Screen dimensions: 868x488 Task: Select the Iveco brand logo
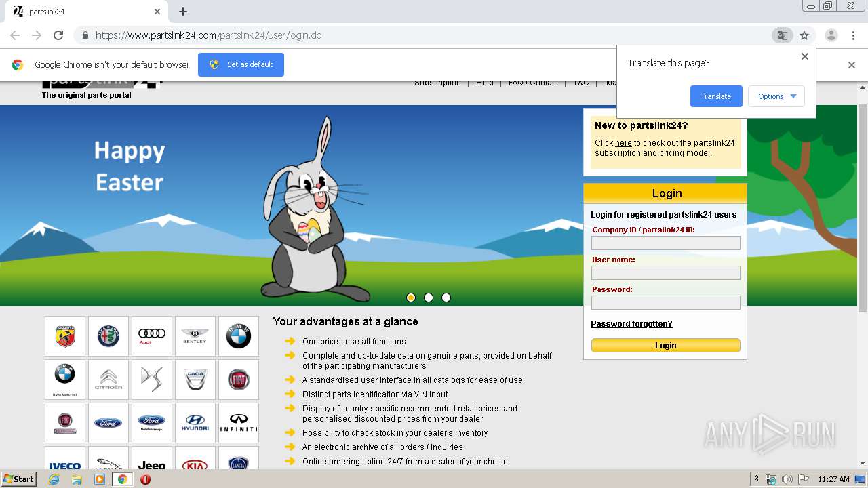pos(65,458)
